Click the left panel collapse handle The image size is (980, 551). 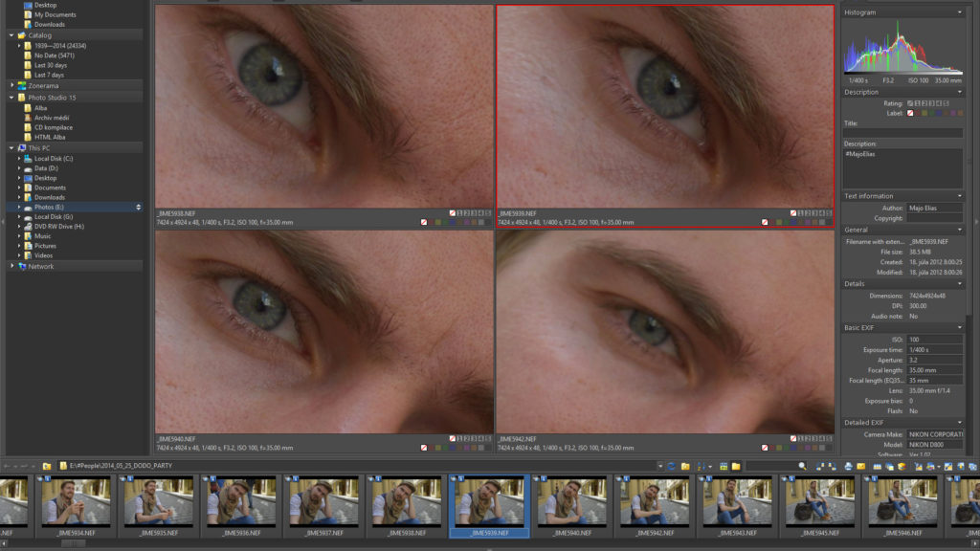tap(3, 222)
